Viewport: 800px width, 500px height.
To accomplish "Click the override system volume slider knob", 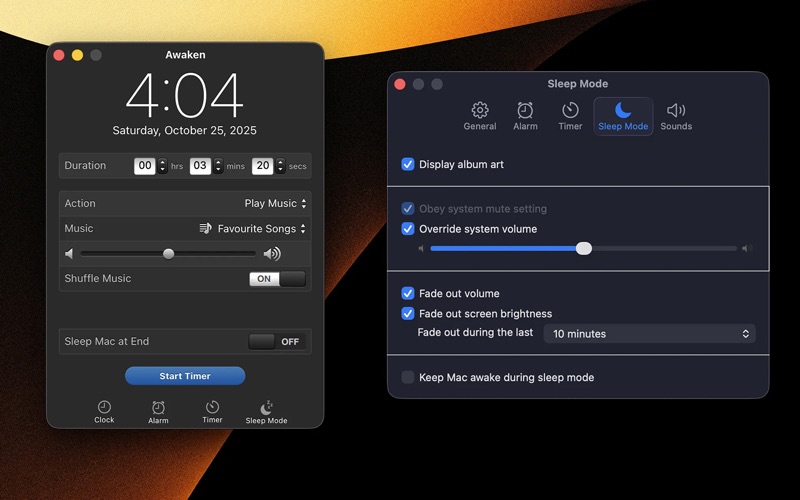I will coord(584,248).
